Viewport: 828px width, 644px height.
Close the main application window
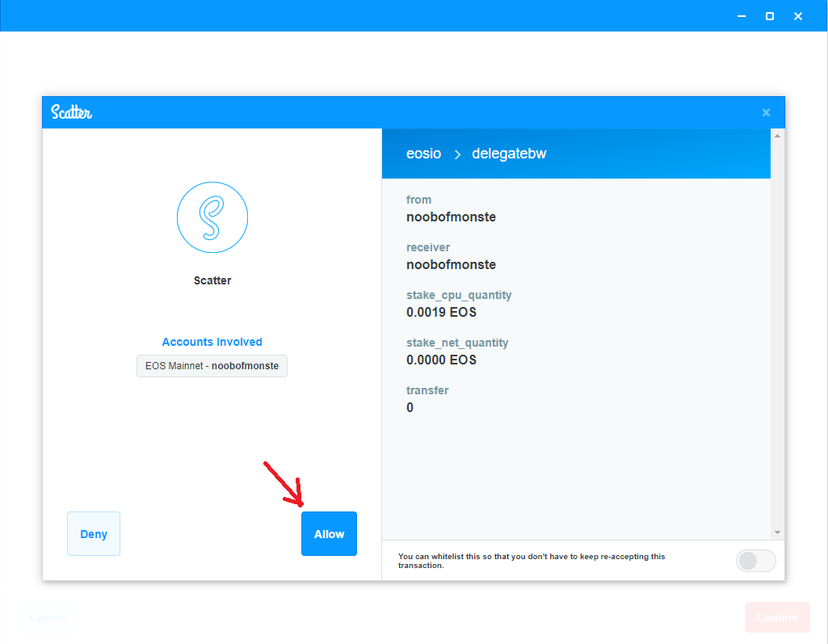coord(798,16)
